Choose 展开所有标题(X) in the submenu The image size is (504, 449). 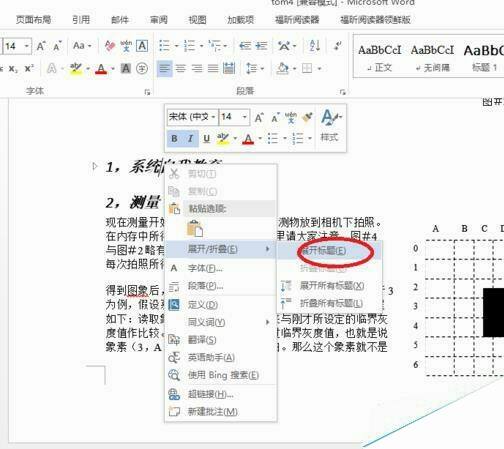[329, 286]
